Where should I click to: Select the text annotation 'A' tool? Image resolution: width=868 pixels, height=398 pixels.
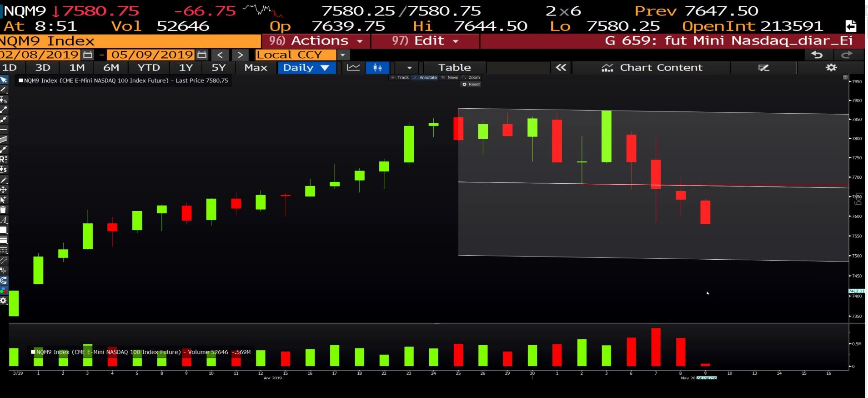(x=4, y=220)
